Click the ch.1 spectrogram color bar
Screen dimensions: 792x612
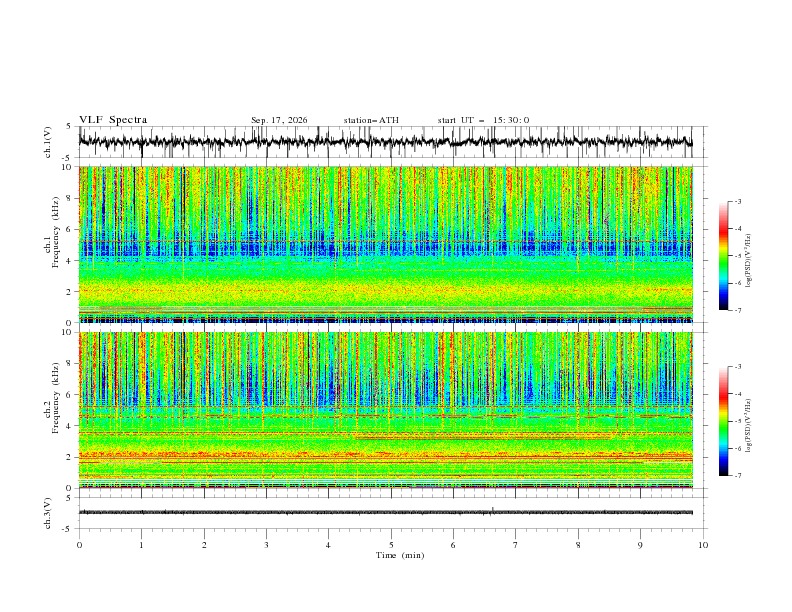723,255
